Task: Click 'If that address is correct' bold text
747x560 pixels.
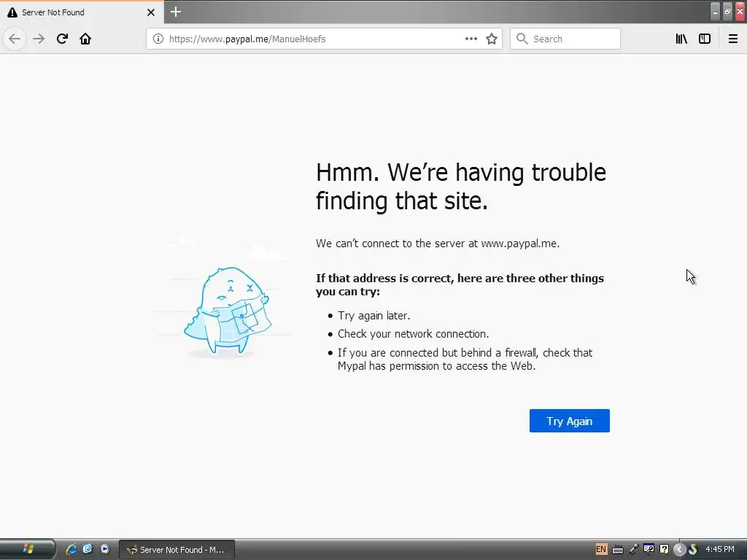Action: click(x=460, y=285)
